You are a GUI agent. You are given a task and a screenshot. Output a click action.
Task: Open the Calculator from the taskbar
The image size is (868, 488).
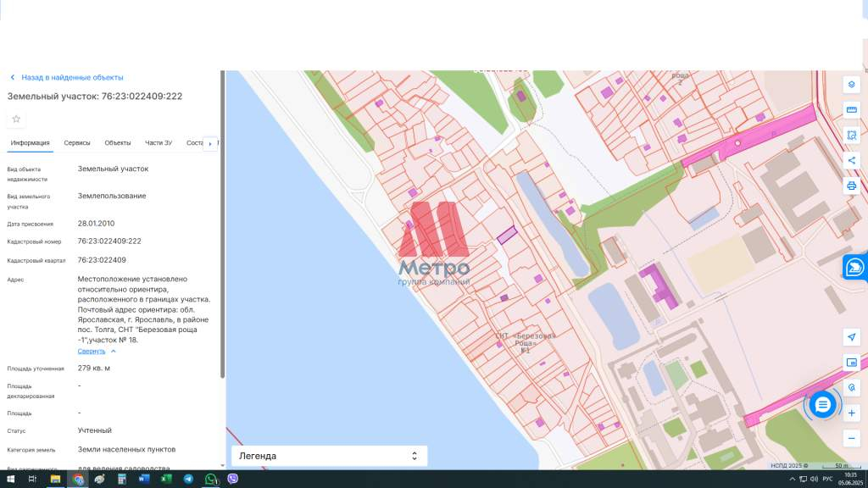click(x=122, y=480)
